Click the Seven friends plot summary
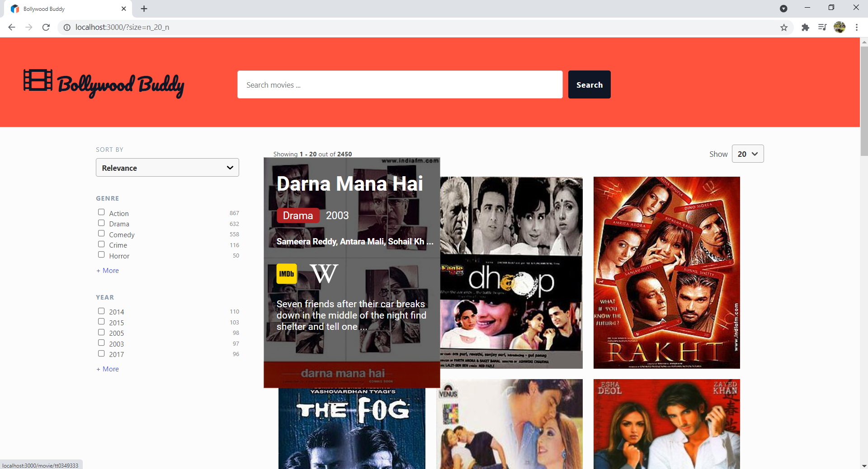 pos(351,315)
